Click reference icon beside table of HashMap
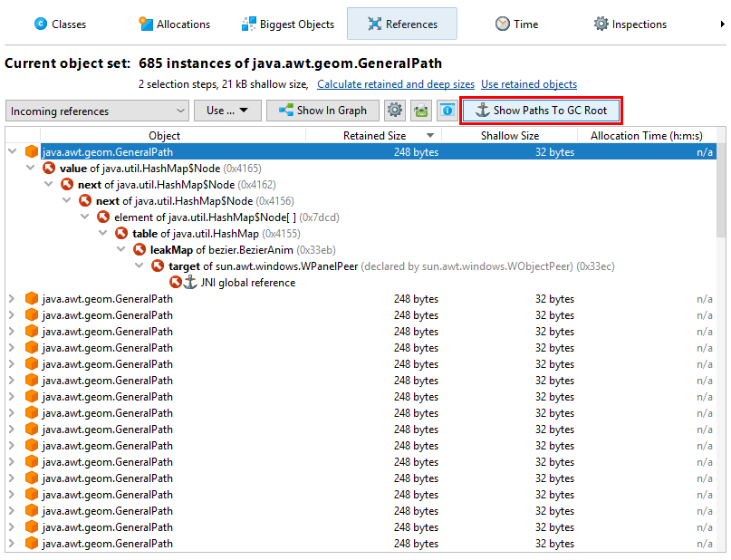The height and width of the screenshot is (560, 731). [121, 234]
